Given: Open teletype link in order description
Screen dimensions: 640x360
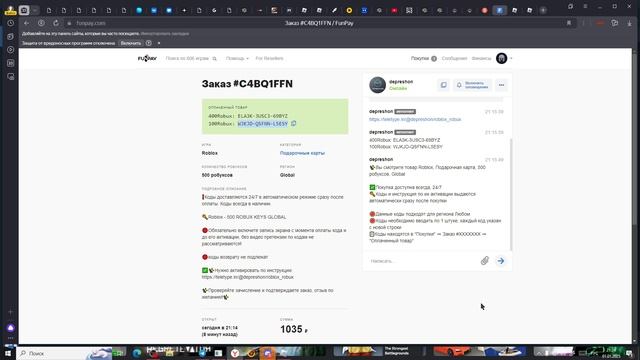Looking at the screenshot, I should coord(247,277).
